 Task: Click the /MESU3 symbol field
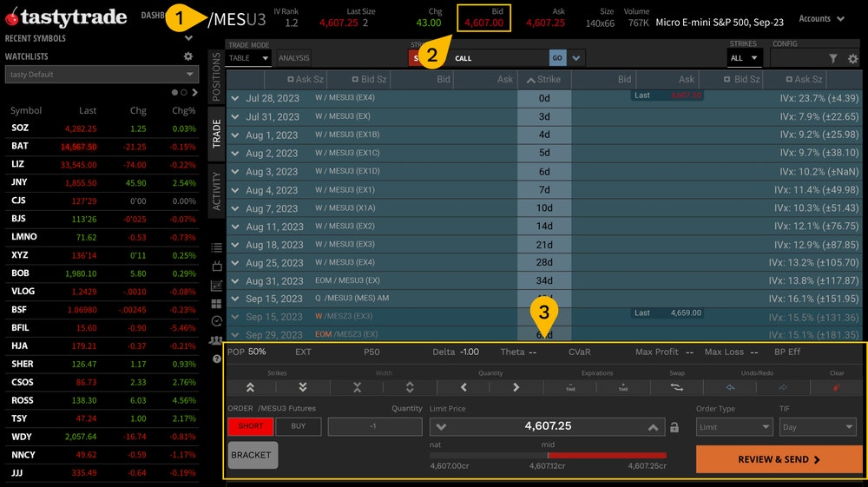(x=237, y=19)
